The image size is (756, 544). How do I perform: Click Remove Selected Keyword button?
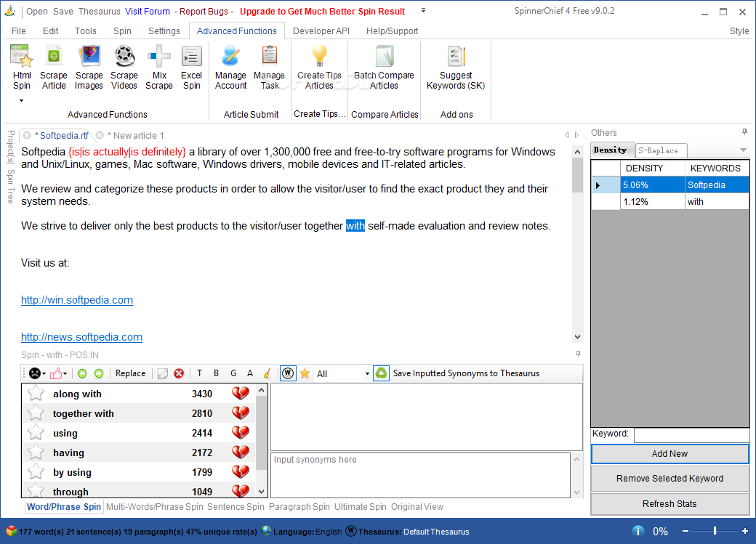pyautogui.click(x=669, y=479)
